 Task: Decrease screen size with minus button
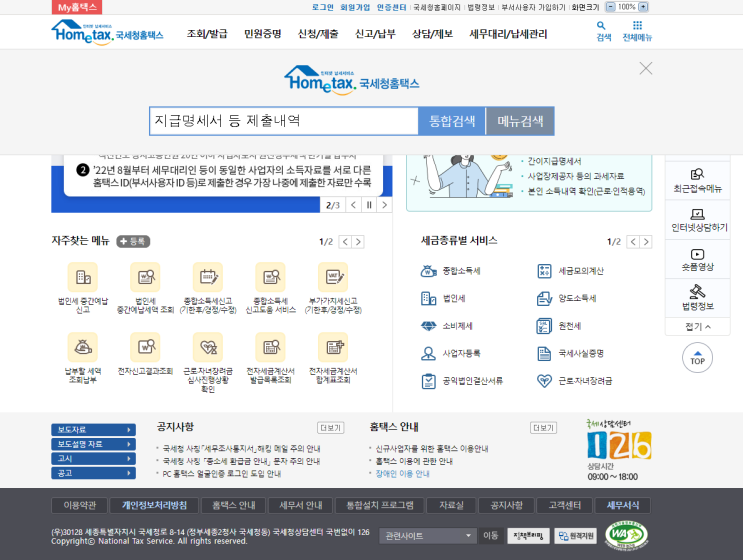610,7
